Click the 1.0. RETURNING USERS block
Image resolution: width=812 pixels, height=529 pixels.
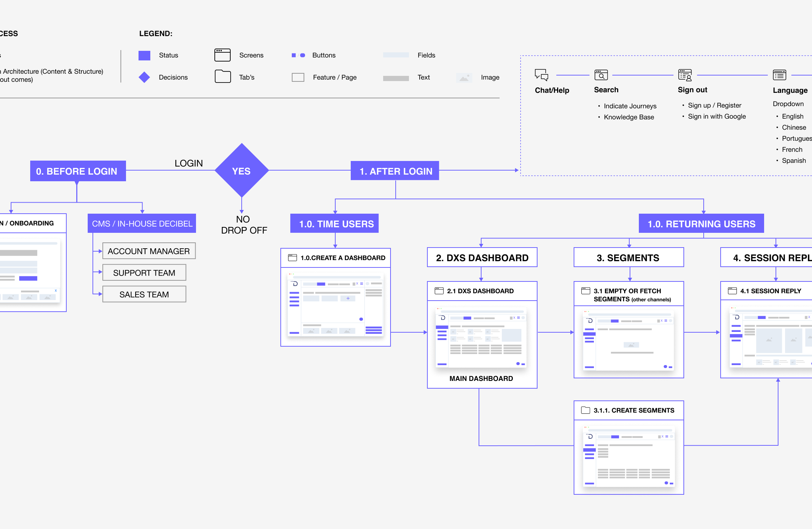pyautogui.click(x=701, y=224)
